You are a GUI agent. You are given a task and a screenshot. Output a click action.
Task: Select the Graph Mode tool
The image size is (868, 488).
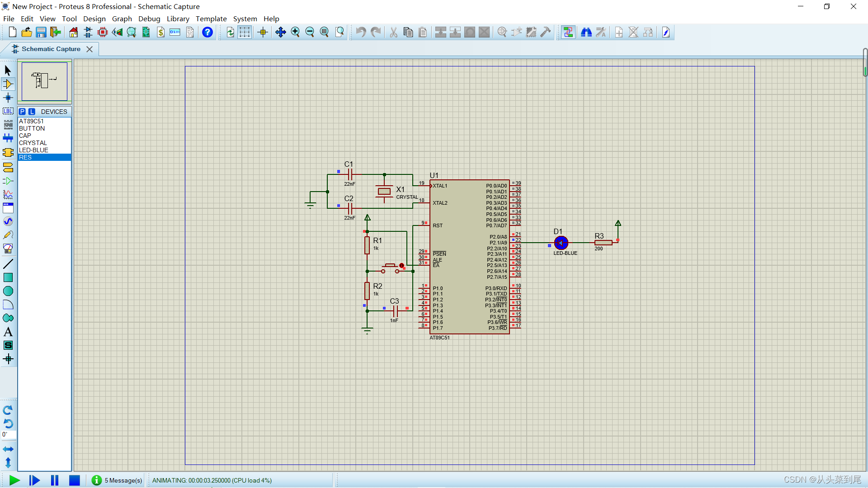pos(8,194)
